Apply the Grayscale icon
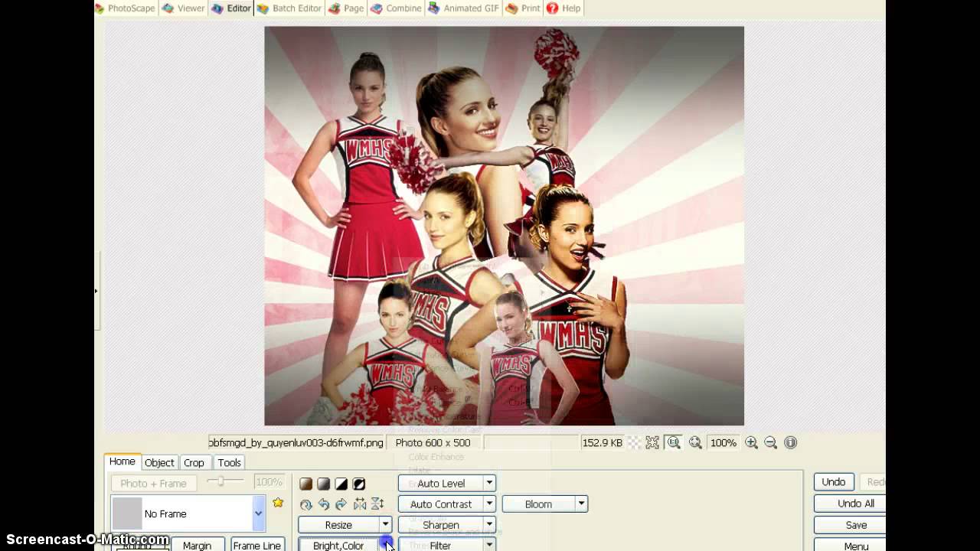The width and height of the screenshot is (980, 551). click(324, 484)
